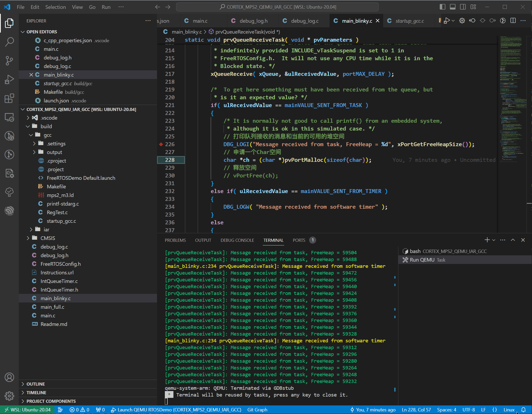Switch to the PROBLEMS panel tab
The width and height of the screenshot is (532, 414).
[175, 240]
